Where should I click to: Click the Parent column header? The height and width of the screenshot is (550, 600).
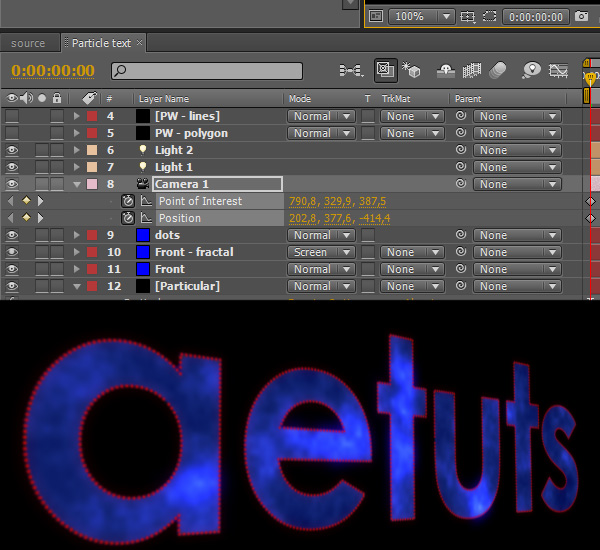[468, 99]
